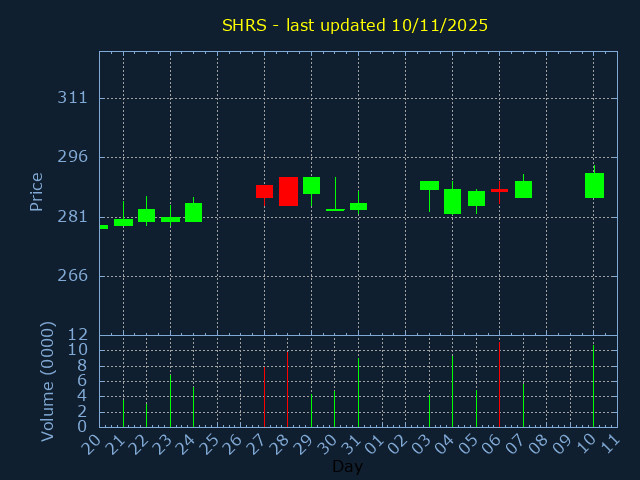
Task: Select the small red candlestick on day 06
Action: tap(499, 190)
